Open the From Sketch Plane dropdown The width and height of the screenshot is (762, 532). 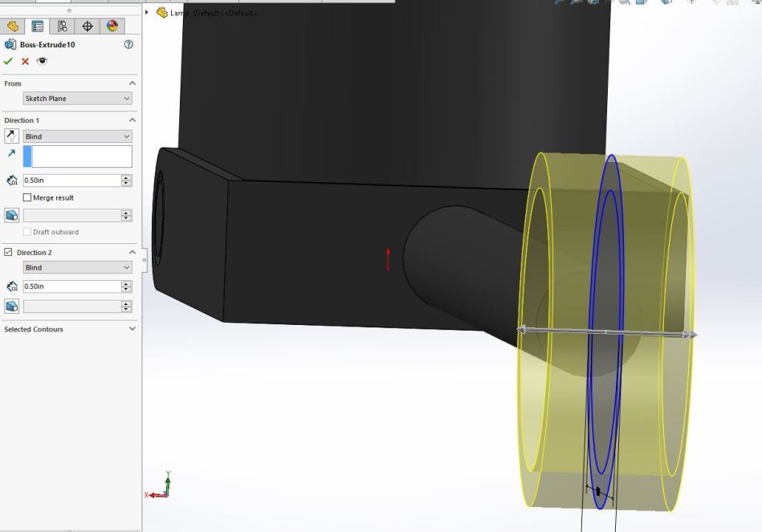(x=77, y=99)
